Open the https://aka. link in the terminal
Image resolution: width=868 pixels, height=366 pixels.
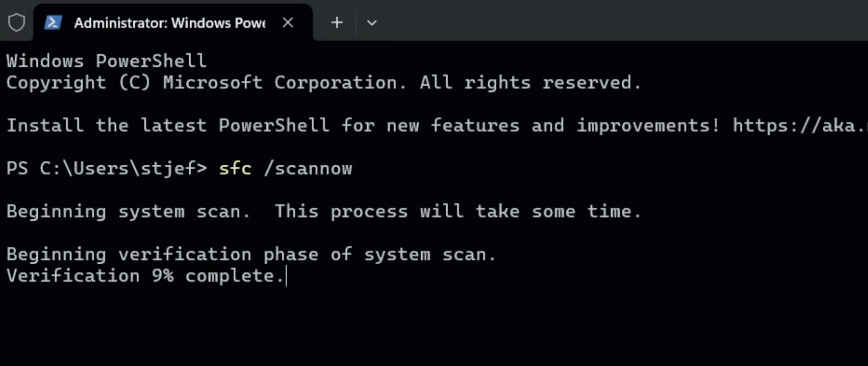point(799,125)
